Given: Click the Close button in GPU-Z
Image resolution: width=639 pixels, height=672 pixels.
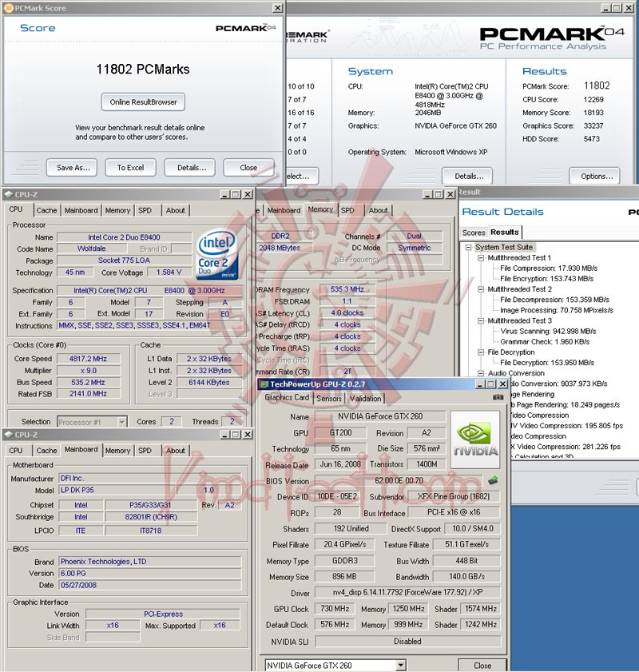Looking at the screenshot, I should [x=482, y=665].
